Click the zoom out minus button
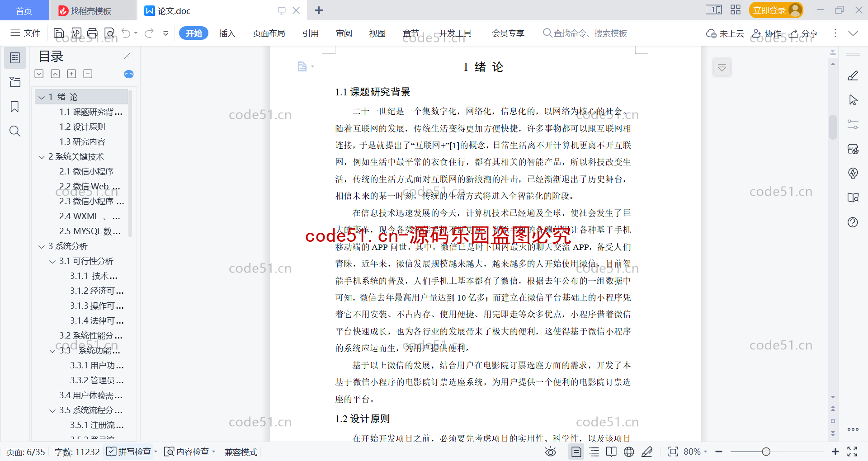 (719, 452)
